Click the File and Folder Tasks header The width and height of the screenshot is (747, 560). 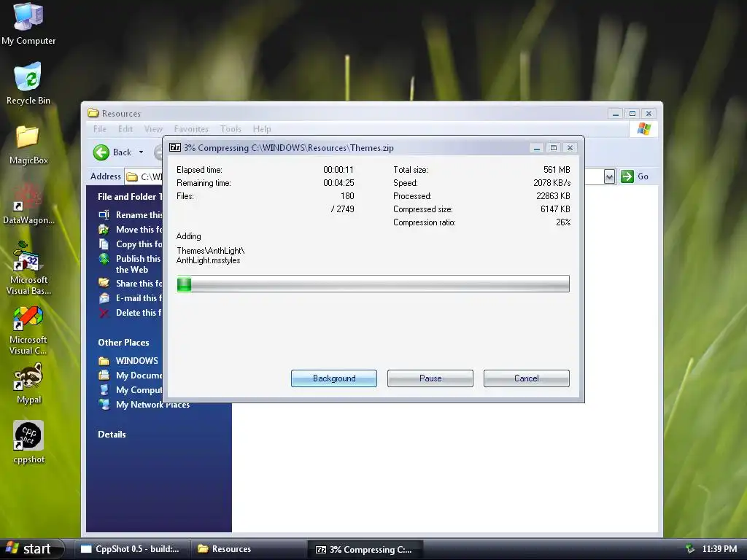130,197
